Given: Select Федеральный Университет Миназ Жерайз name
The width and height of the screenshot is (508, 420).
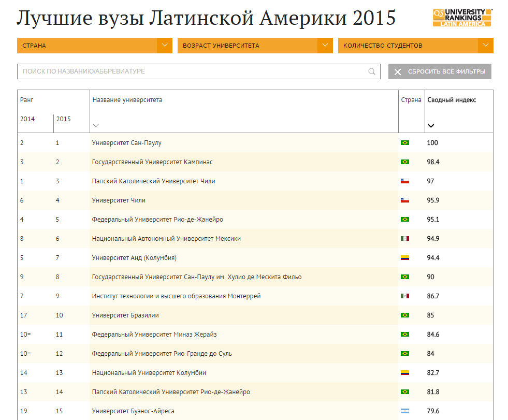Looking at the screenshot, I should (x=154, y=334).
